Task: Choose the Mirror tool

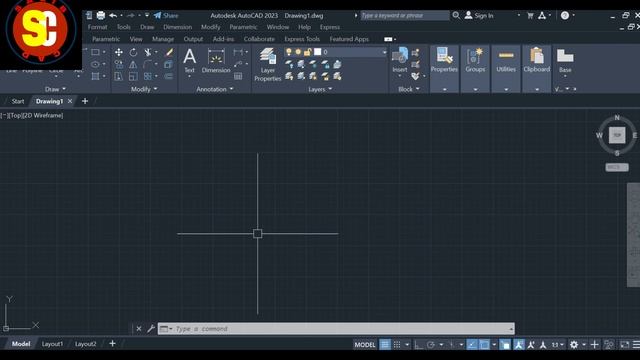Action: pos(133,64)
